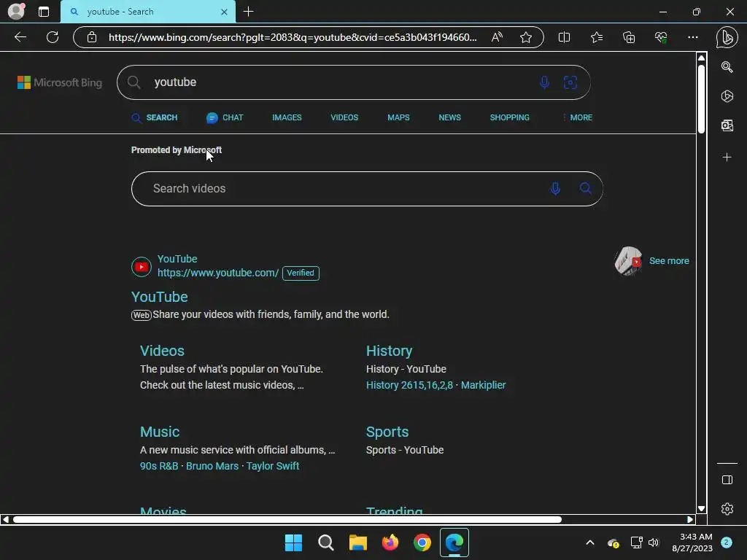Add this page to favorites star
The image size is (747, 560).
(526, 37)
